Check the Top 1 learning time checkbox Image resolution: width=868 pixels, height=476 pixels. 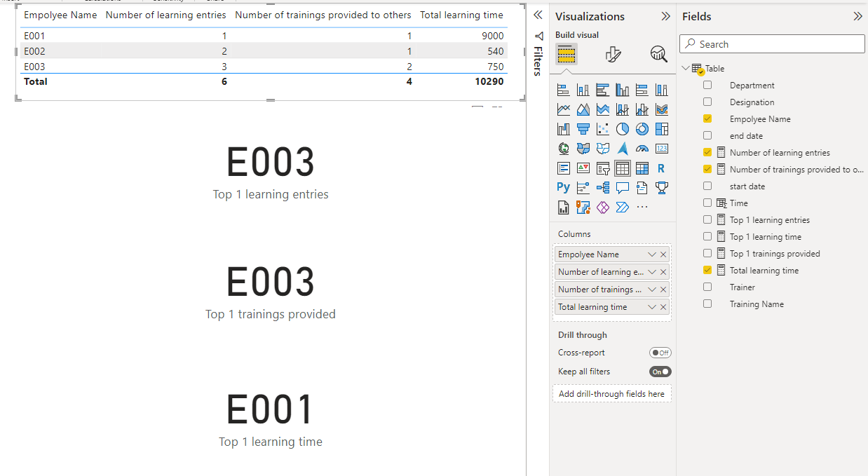(707, 236)
